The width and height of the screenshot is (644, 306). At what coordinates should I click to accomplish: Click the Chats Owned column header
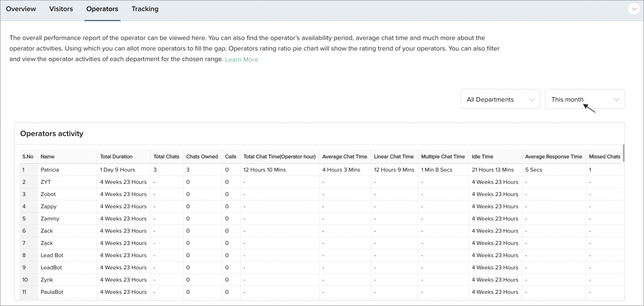click(202, 157)
